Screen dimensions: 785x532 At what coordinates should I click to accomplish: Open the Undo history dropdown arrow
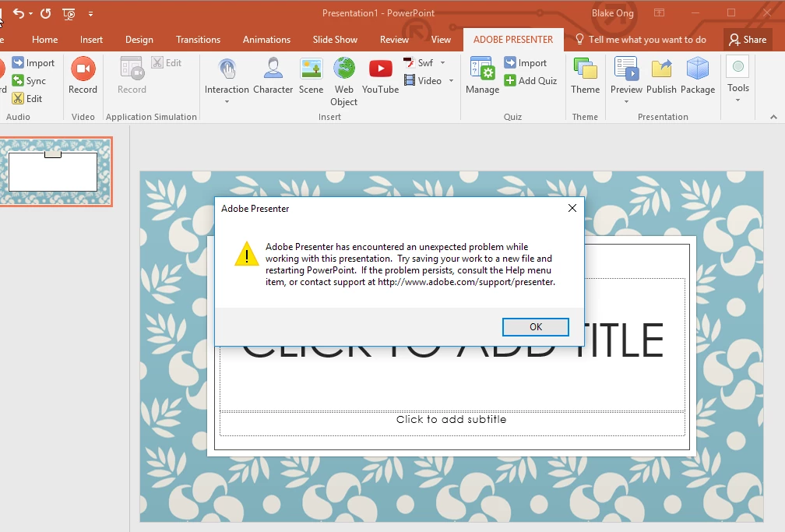coord(30,13)
